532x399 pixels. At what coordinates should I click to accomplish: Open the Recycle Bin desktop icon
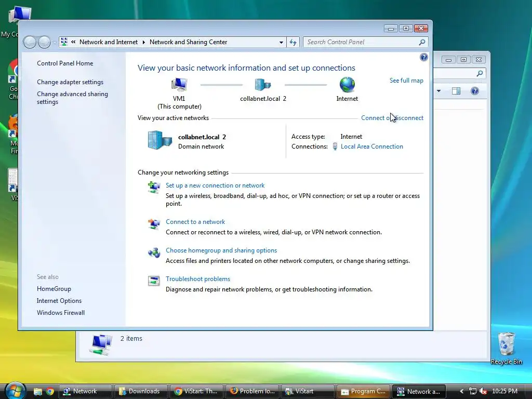pos(506,349)
